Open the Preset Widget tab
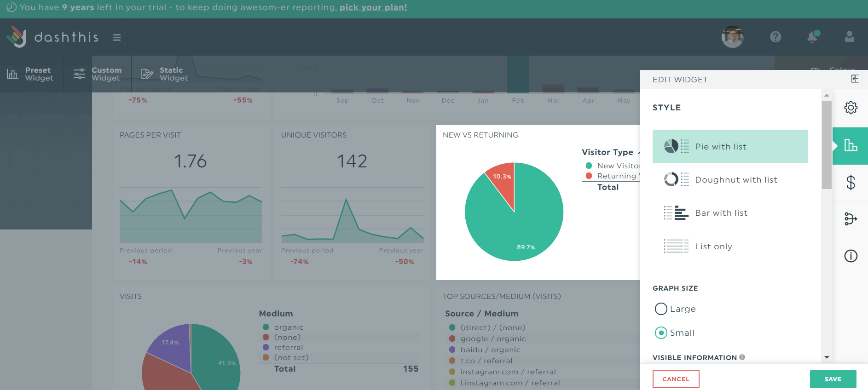The height and width of the screenshot is (390, 868). coord(30,74)
